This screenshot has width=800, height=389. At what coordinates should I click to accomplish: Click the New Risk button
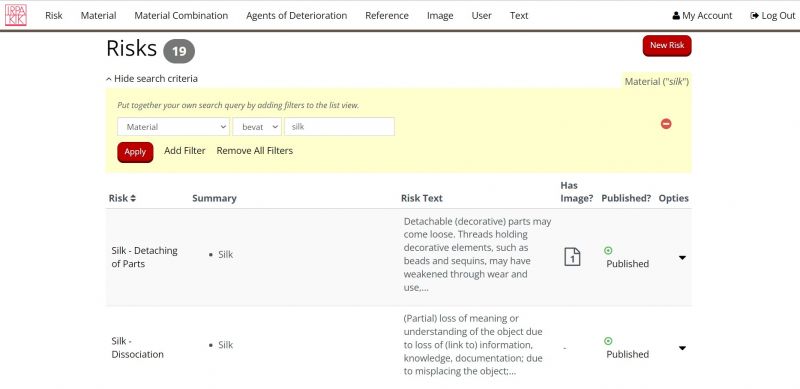tap(667, 45)
